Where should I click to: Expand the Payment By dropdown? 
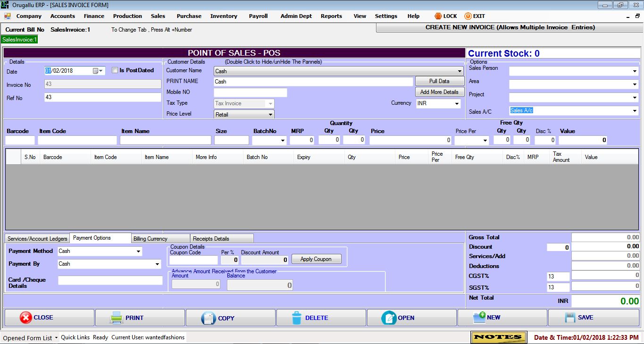click(x=158, y=264)
